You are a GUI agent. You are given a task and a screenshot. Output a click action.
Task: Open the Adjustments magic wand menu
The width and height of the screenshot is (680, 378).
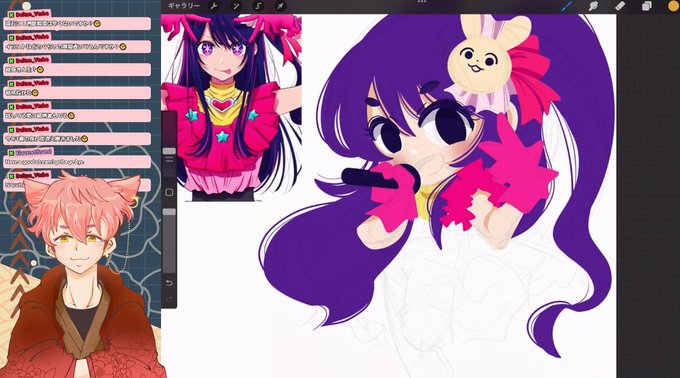(236, 6)
